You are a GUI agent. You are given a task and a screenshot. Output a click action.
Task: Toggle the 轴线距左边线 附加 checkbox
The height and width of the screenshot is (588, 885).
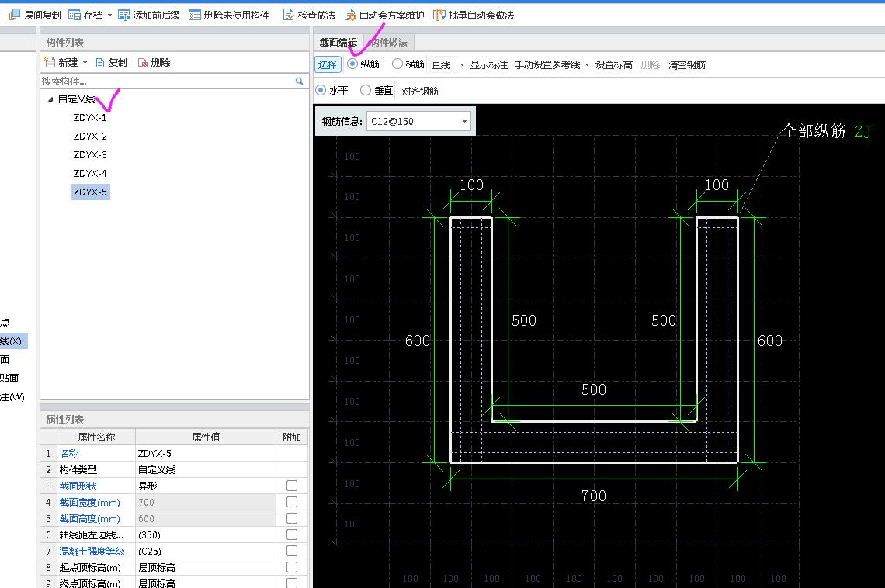[292, 534]
